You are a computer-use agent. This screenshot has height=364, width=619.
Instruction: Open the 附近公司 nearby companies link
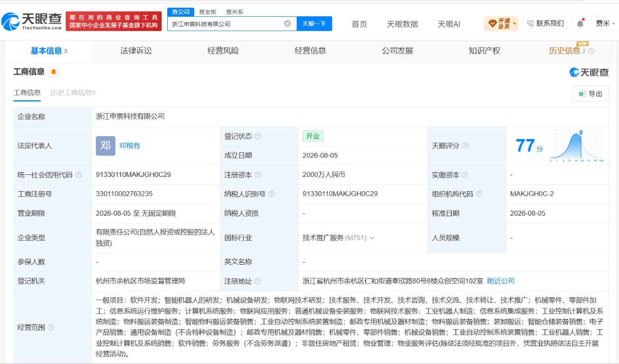501,281
